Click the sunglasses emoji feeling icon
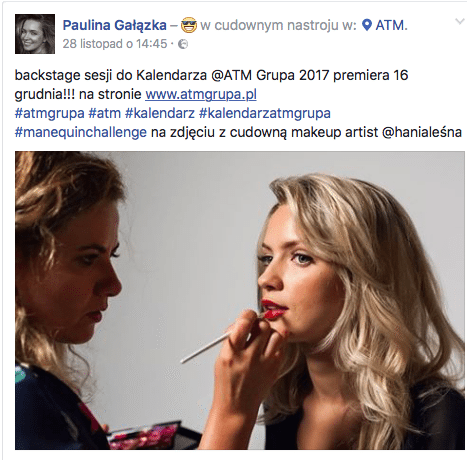This screenshot has height=460, width=467. [189, 25]
